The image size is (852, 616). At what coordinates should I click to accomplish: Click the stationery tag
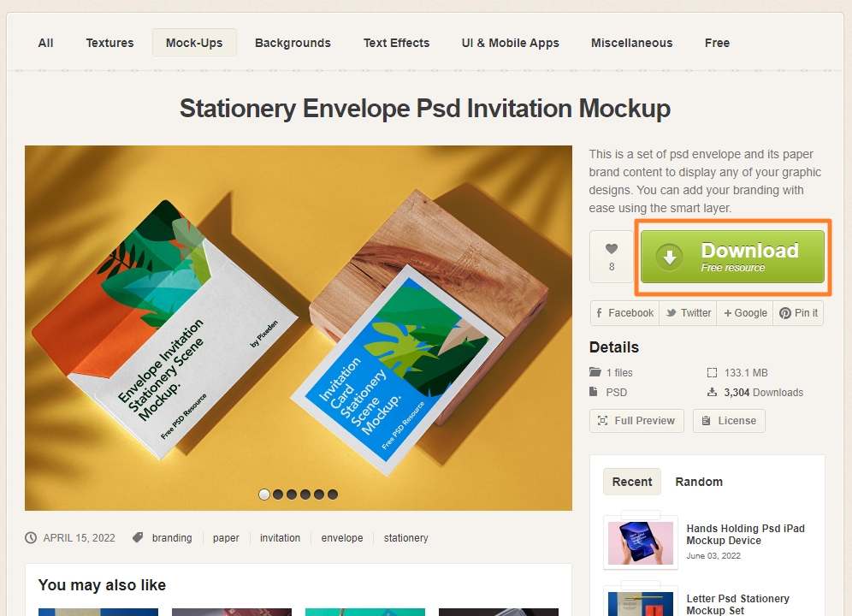pyautogui.click(x=405, y=537)
